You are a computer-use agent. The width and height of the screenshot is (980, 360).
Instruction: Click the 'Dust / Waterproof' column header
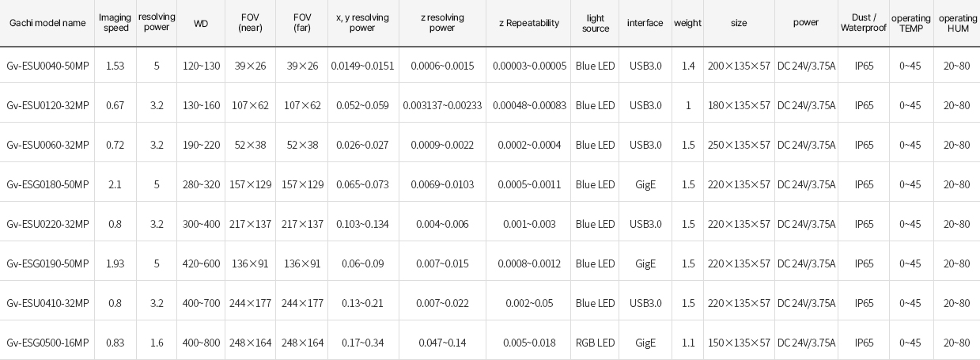click(x=864, y=23)
